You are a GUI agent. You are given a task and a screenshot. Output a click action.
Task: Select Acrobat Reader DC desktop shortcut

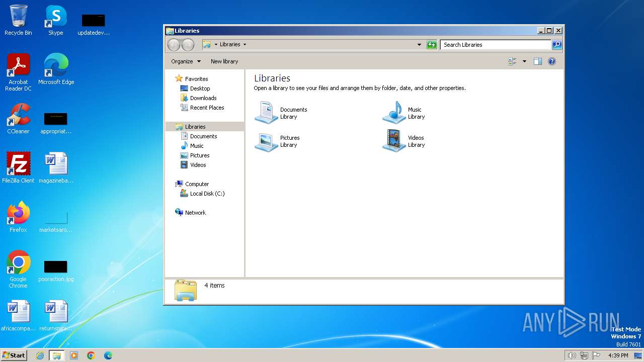pyautogui.click(x=18, y=72)
